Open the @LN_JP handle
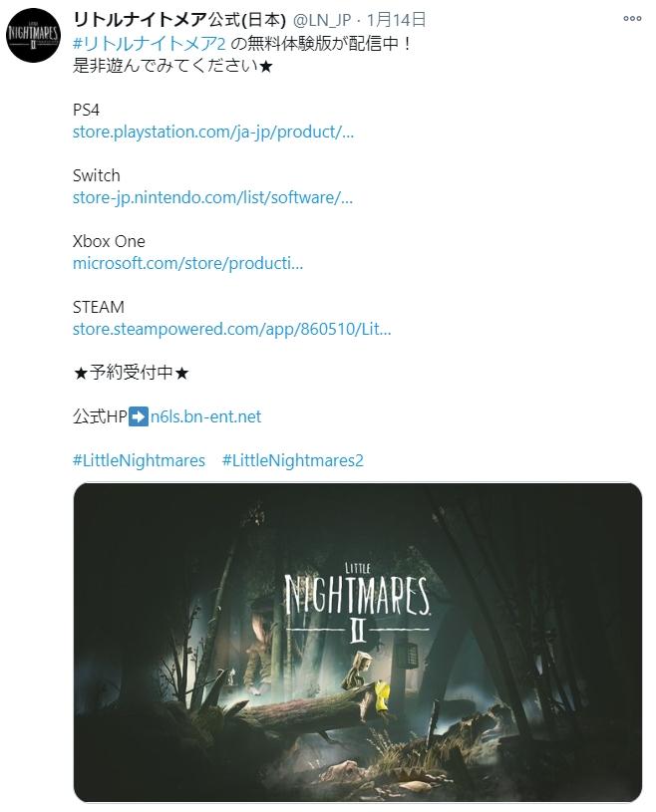 (322, 20)
